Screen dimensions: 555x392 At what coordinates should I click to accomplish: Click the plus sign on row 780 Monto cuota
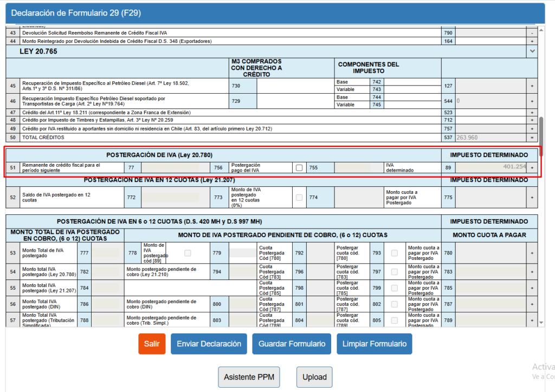coord(532,253)
